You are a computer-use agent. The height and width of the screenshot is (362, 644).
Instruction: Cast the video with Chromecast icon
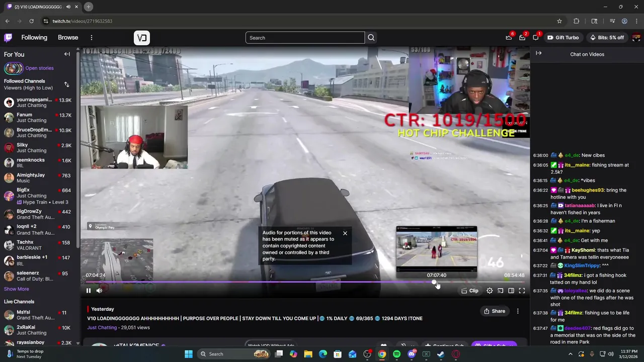(501, 291)
